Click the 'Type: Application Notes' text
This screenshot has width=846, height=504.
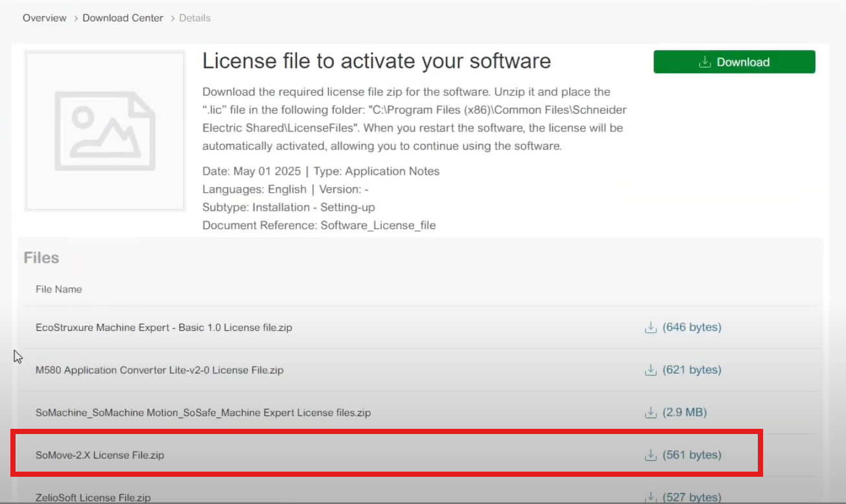377,172
